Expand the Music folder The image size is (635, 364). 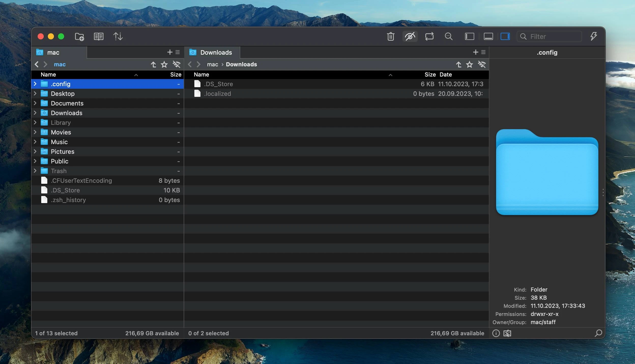(35, 142)
